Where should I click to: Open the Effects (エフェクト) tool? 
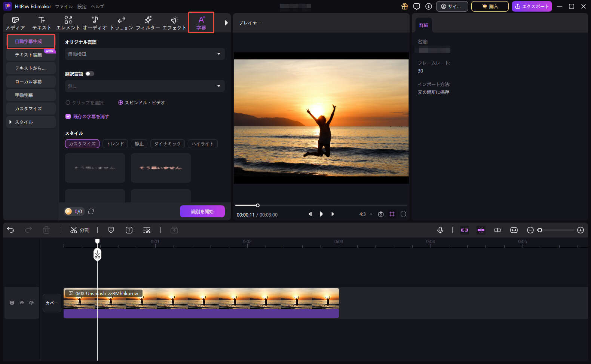pos(174,23)
